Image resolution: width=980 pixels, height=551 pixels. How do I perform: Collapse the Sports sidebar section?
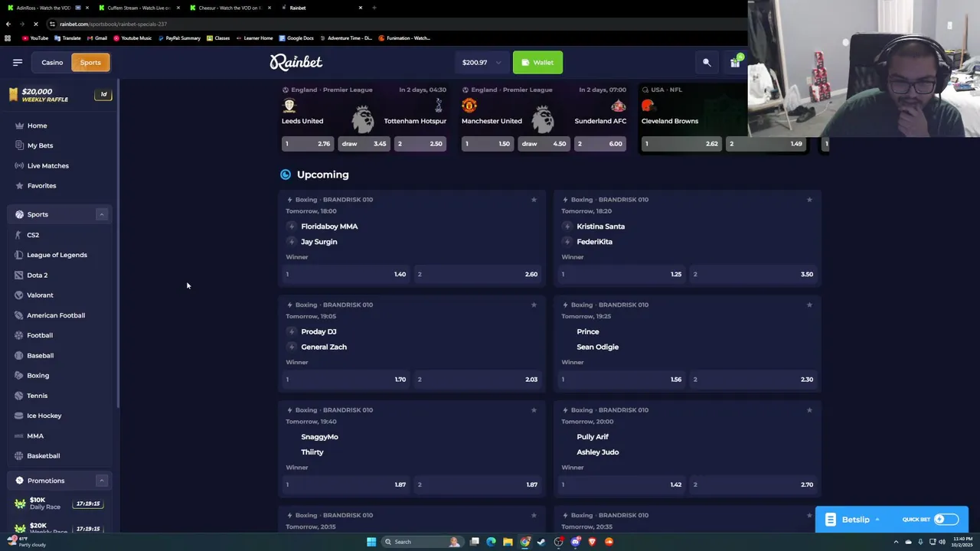[x=101, y=214]
